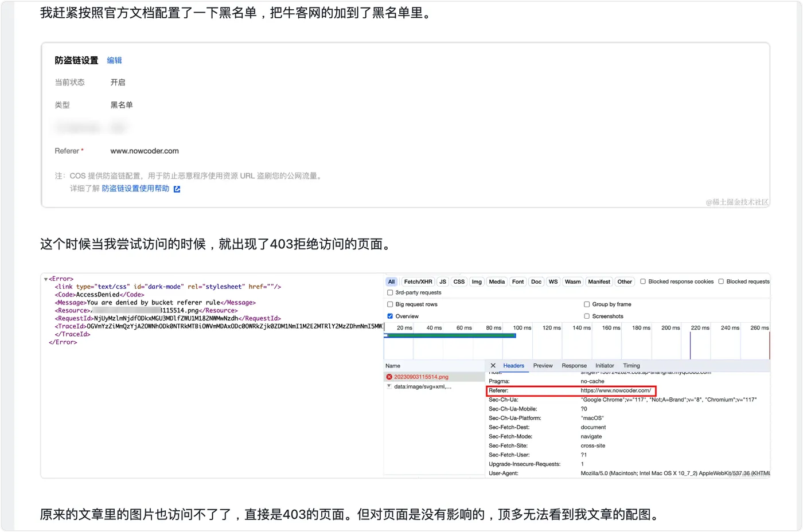The width and height of the screenshot is (803, 532).
Task: Select the JS filter button
Action: click(443, 281)
